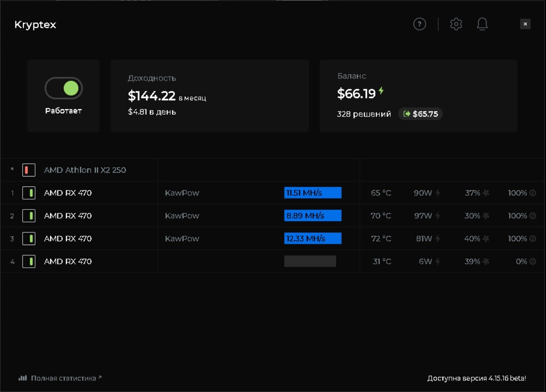546x392 pixels.
Task: Toggle the AMD Athlon II X2 250 device
Action: [29, 170]
